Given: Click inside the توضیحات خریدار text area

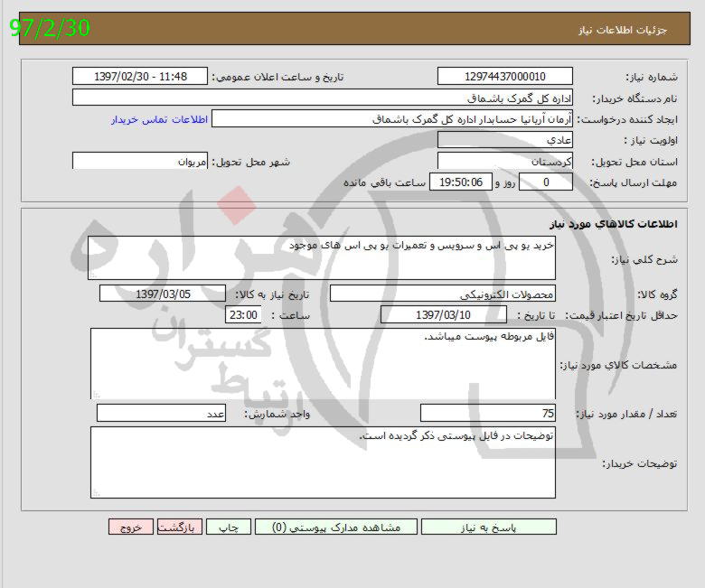Looking at the screenshot, I should (323, 462).
